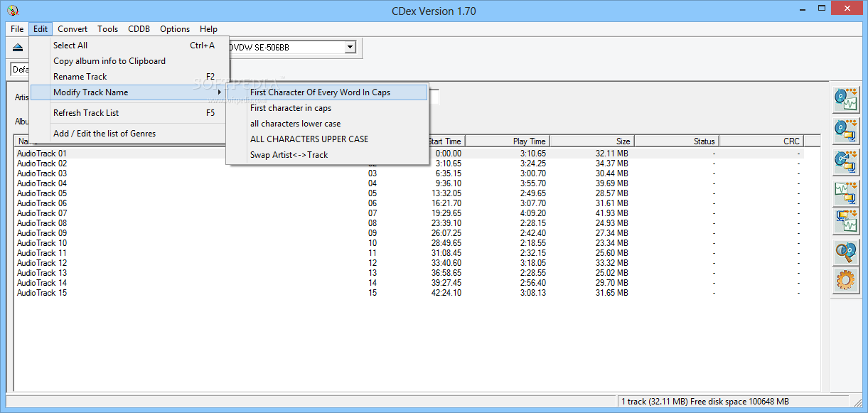Click the Extract partial CD track icon
Image resolution: width=868 pixels, height=413 pixels.
coord(846,161)
